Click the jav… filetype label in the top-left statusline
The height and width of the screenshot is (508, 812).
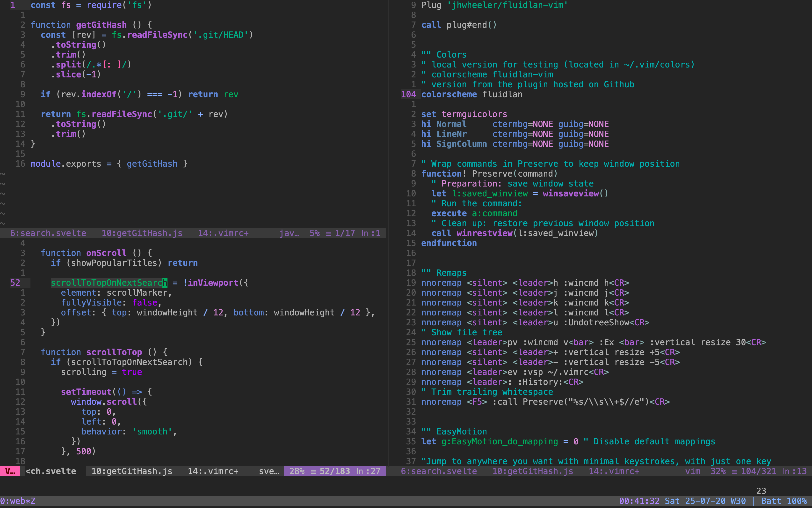point(289,233)
